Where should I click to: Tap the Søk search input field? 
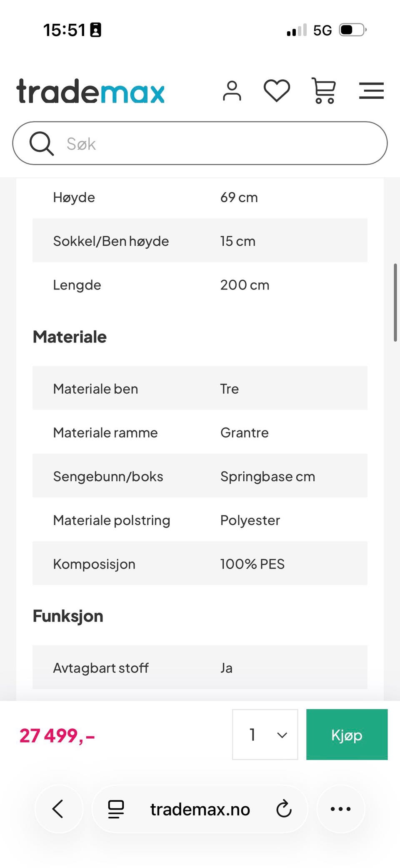coord(200,143)
